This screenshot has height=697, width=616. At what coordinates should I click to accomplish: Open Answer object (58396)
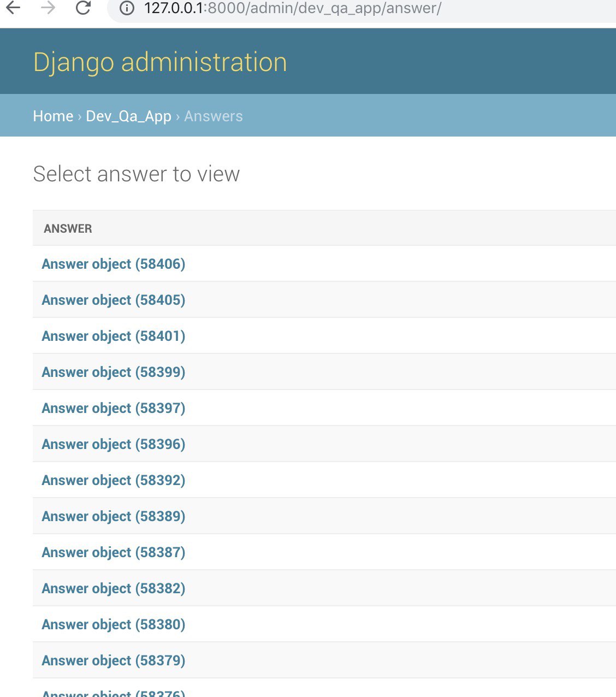(x=114, y=445)
